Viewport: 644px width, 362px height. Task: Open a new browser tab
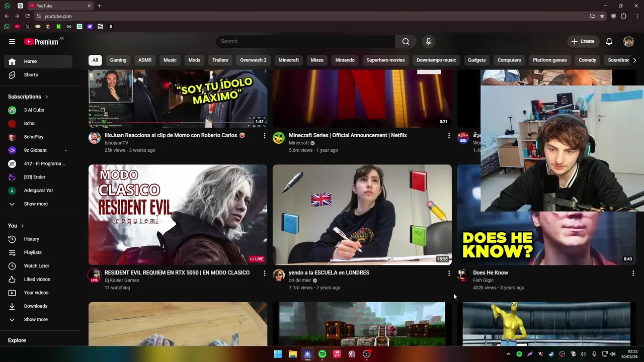click(100, 6)
